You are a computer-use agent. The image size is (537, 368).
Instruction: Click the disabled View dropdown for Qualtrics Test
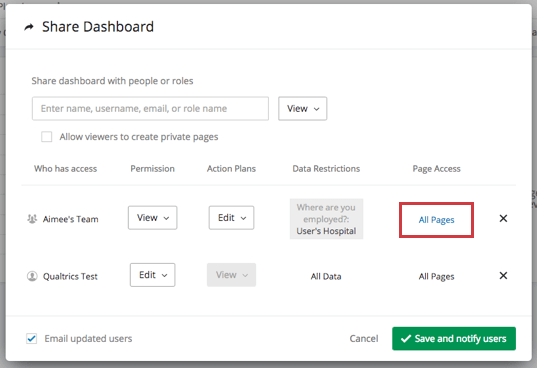(x=232, y=275)
